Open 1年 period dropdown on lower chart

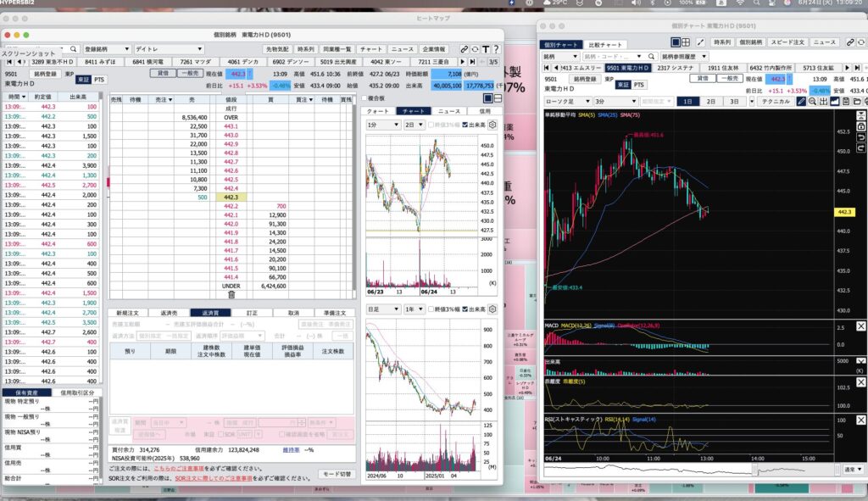click(x=414, y=309)
